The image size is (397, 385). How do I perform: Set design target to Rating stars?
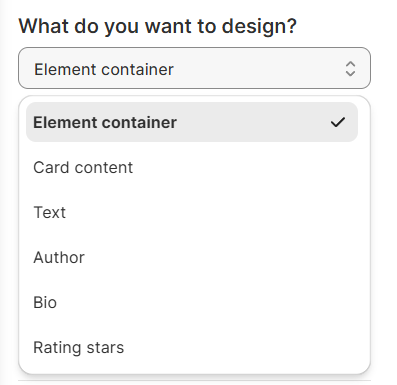pyautogui.click(x=192, y=347)
